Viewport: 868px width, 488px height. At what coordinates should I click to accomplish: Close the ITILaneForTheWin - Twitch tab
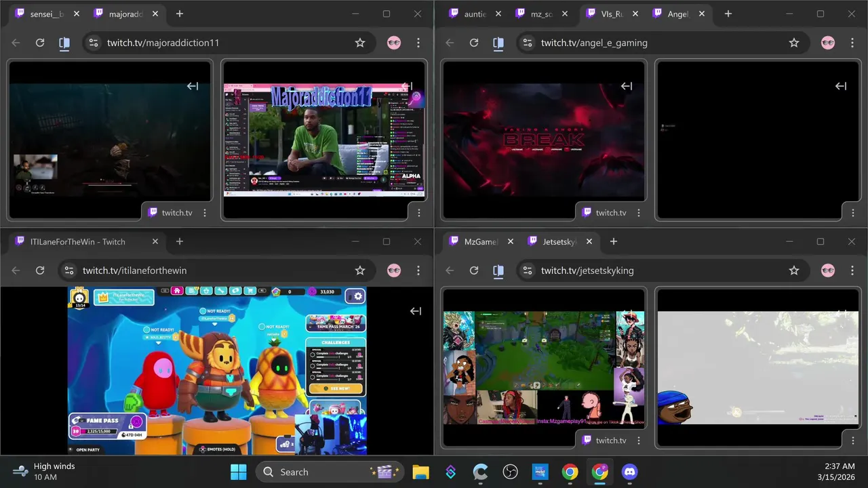(x=155, y=241)
